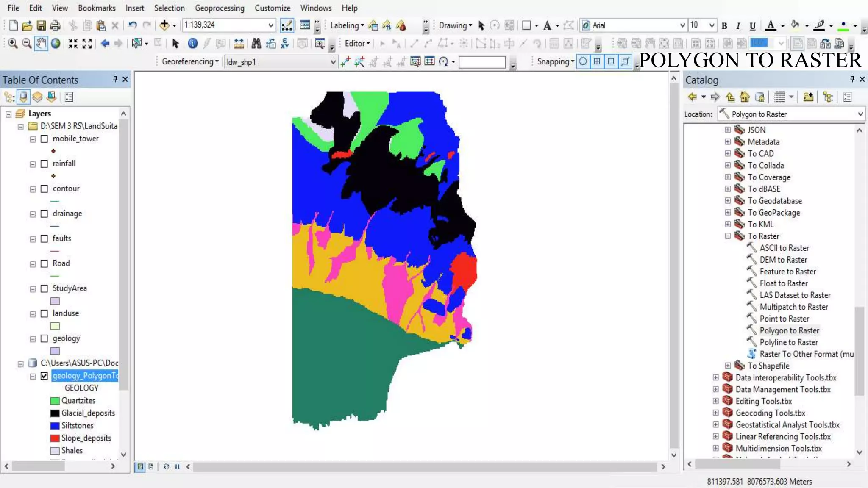The width and height of the screenshot is (868, 488).
Task: Click Add Control Points georeferencing tool
Action: pos(345,62)
